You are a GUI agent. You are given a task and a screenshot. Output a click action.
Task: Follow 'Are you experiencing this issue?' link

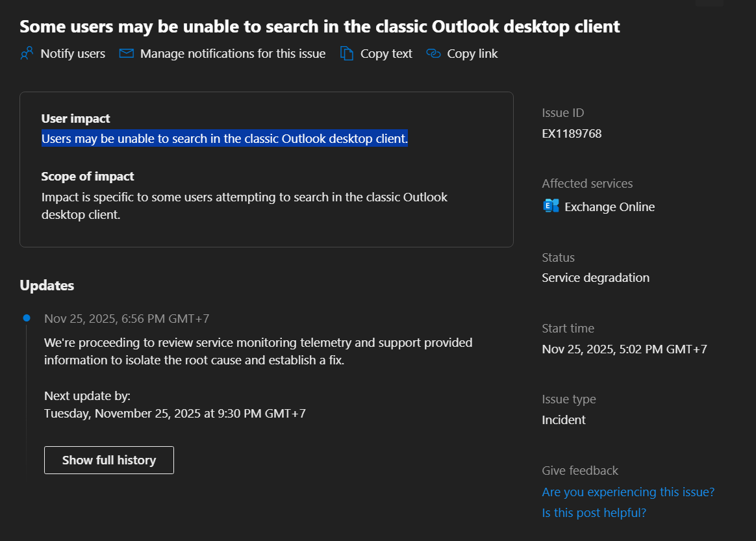click(628, 492)
